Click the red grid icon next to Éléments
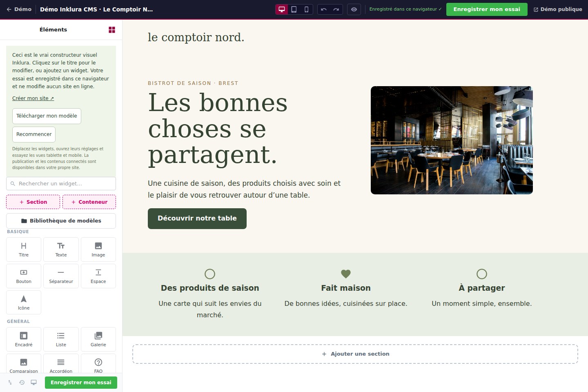The width and height of the screenshot is (588, 392). [x=112, y=30]
